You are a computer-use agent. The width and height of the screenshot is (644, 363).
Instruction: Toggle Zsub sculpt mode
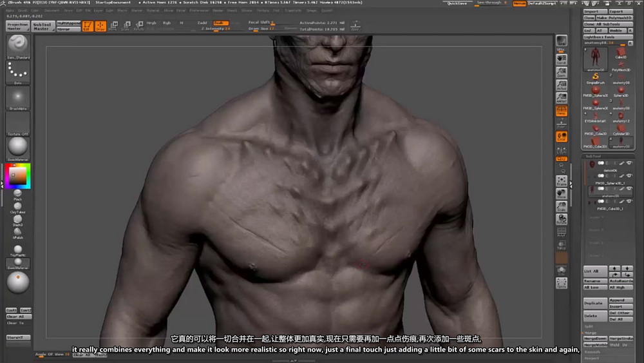[x=220, y=23]
